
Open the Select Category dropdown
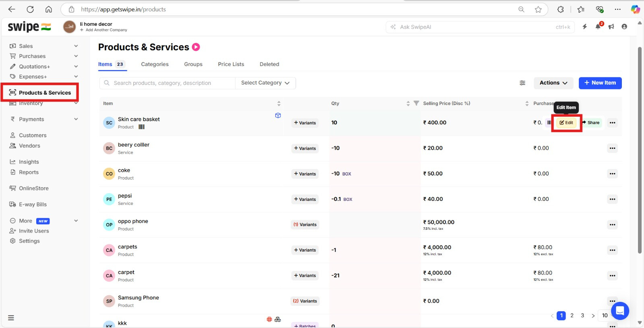coord(265,83)
